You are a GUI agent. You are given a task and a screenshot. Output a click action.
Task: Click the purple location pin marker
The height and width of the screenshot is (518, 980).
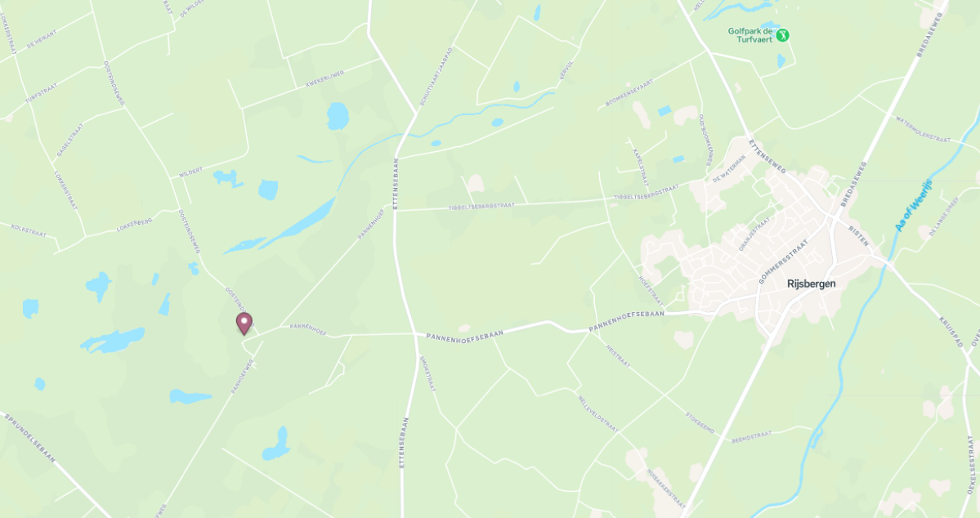[x=244, y=324]
